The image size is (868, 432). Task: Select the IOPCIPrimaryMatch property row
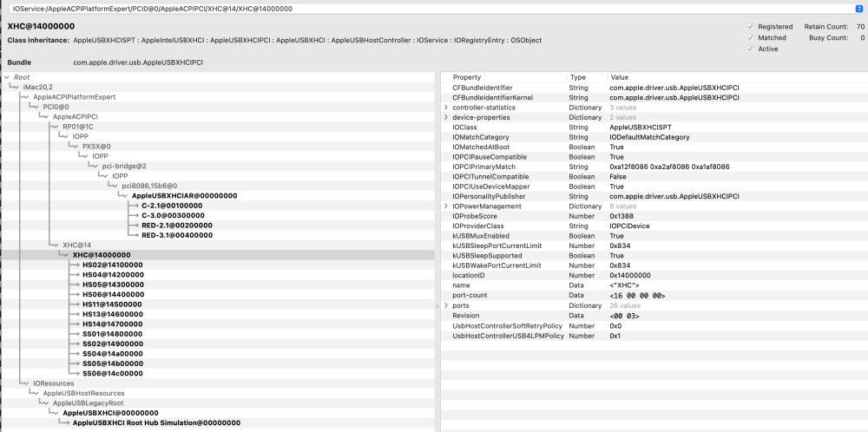click(654, 167)
